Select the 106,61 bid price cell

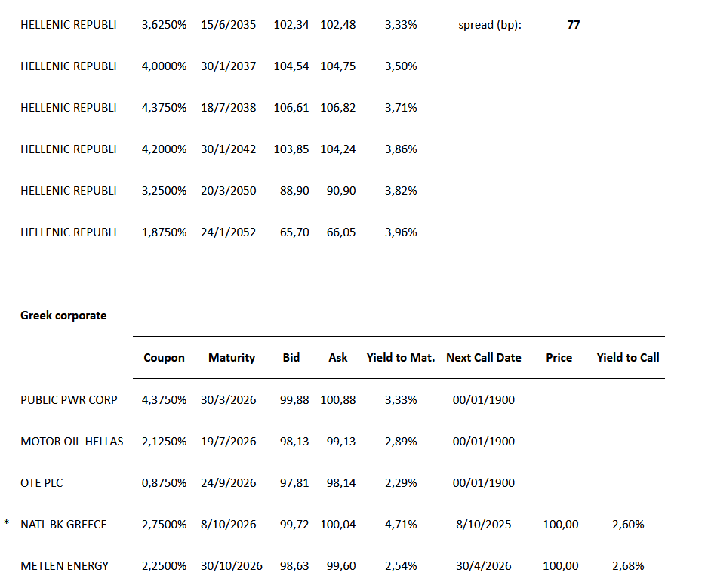(291, 108)
